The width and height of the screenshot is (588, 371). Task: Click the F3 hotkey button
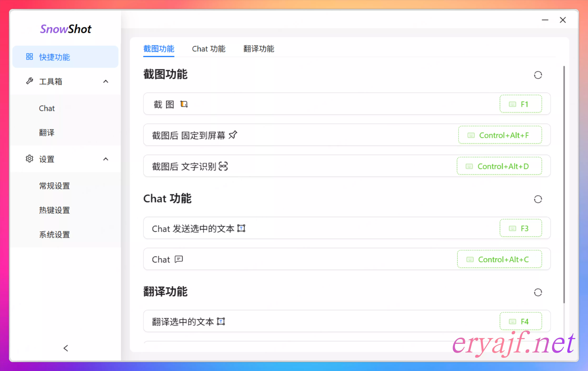[521, 228]
